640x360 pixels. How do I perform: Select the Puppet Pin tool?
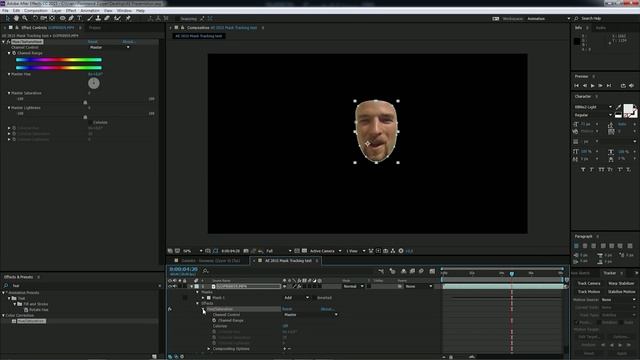click(x=128, y=18)
